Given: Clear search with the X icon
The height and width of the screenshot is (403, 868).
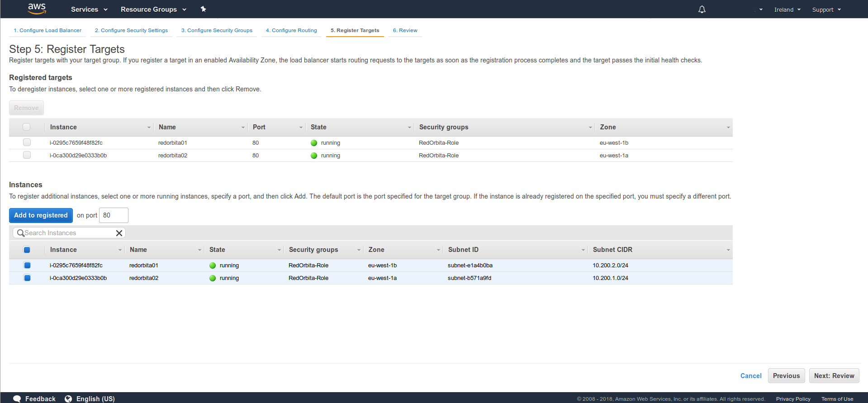Looking at the screenshot, I should point(119,233).
